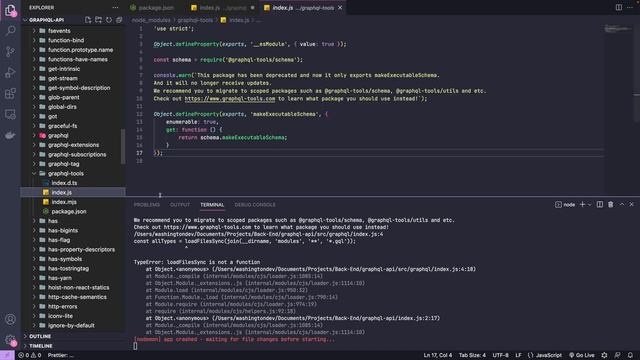Open the Run and Debug view
640x360 pixels.
tap(10, 72)
